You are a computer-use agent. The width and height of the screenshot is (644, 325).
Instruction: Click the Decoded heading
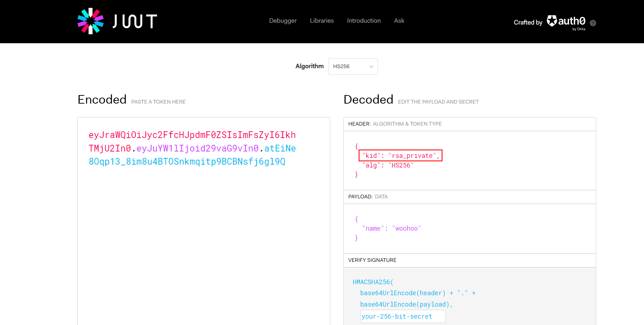click(x=368, y=100)
